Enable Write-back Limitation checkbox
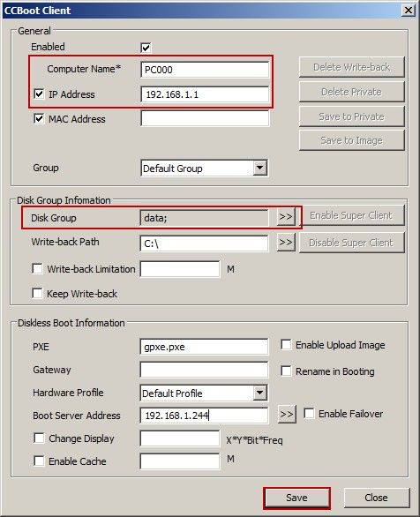 37,268
